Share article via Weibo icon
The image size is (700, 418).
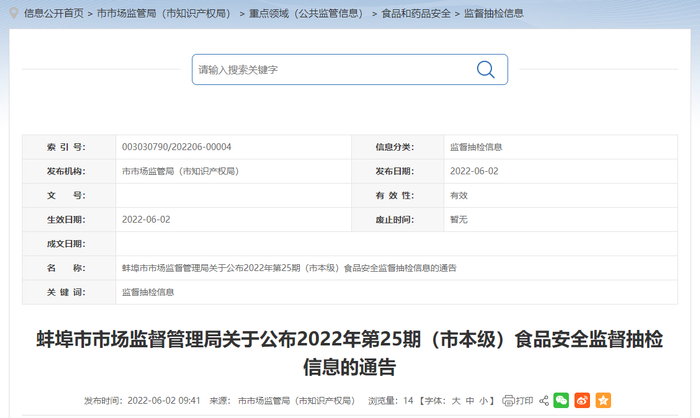[582, 400]
